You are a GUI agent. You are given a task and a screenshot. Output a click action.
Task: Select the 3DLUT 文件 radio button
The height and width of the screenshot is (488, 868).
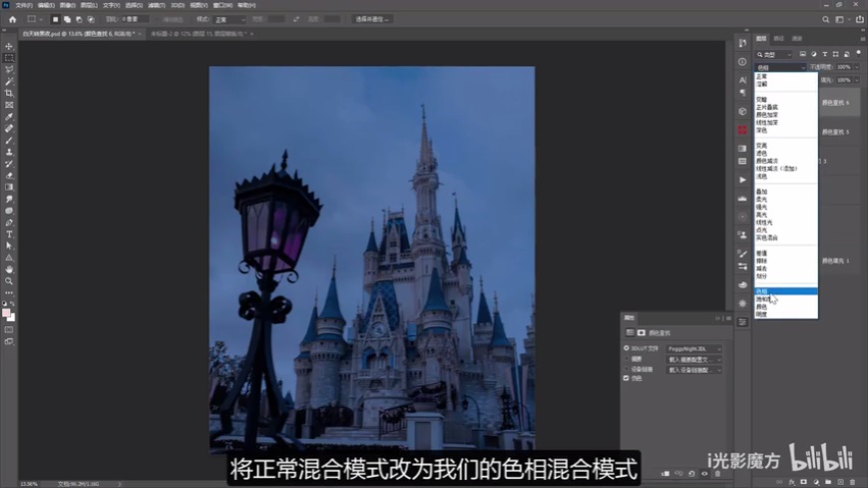click(627, 348)
